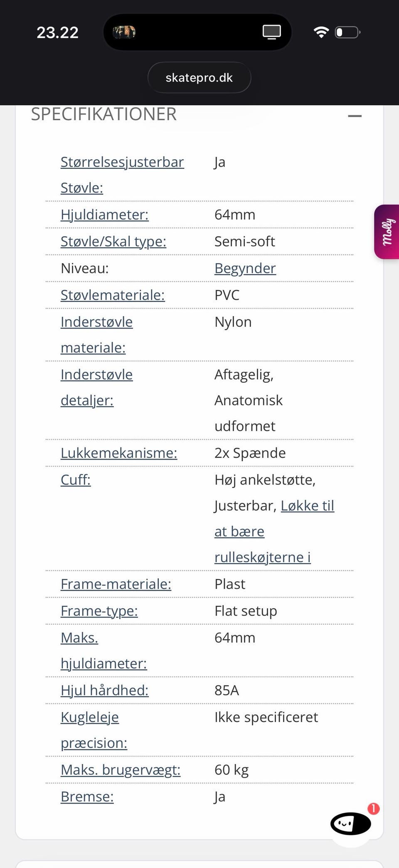Open the Hjuldiameter term link
The image size is (399, 868).
[x=105, y=215]
